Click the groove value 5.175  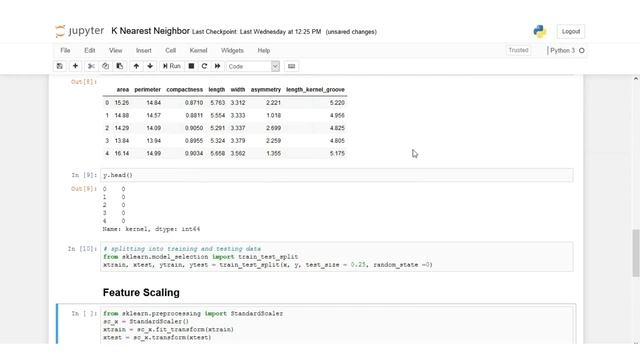[x=337, y=153]
